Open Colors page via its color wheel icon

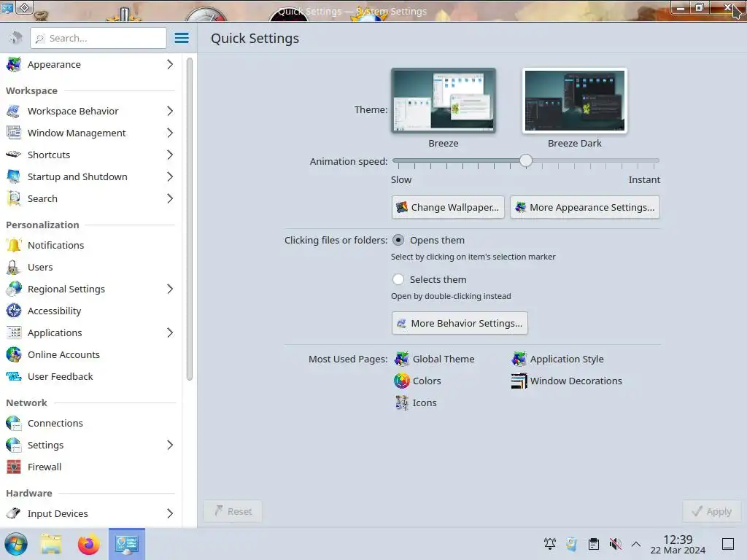(402, 381)
